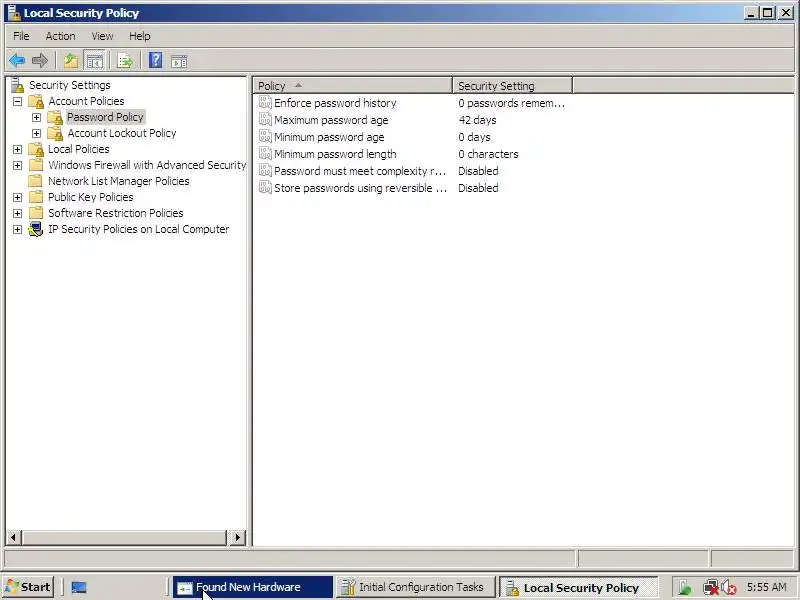The width and height of the screenshot is (800, 600).
Task: Select Network List Manager Policies label
Action: (118, 181)
